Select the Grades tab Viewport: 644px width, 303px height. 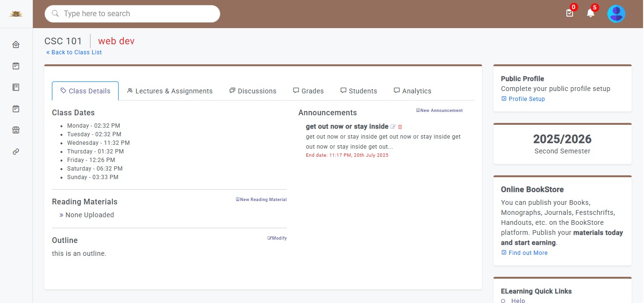pos(308,91)
